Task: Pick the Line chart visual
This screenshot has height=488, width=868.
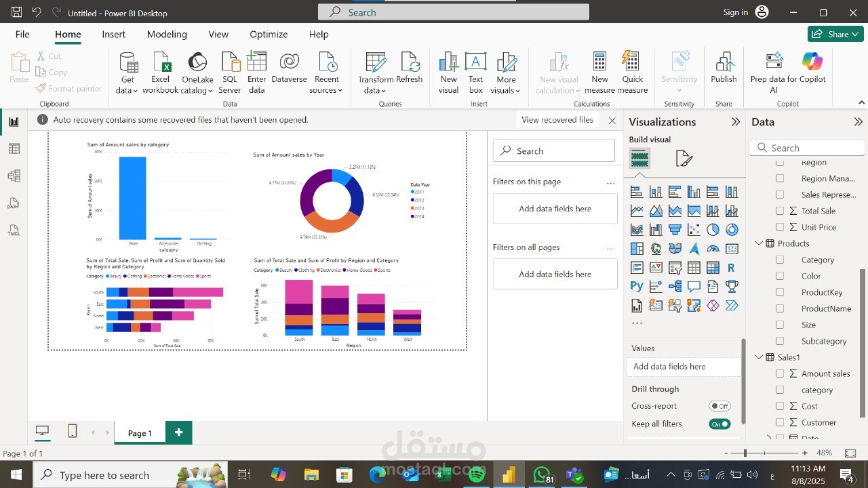Action: [x=637, y=211]
